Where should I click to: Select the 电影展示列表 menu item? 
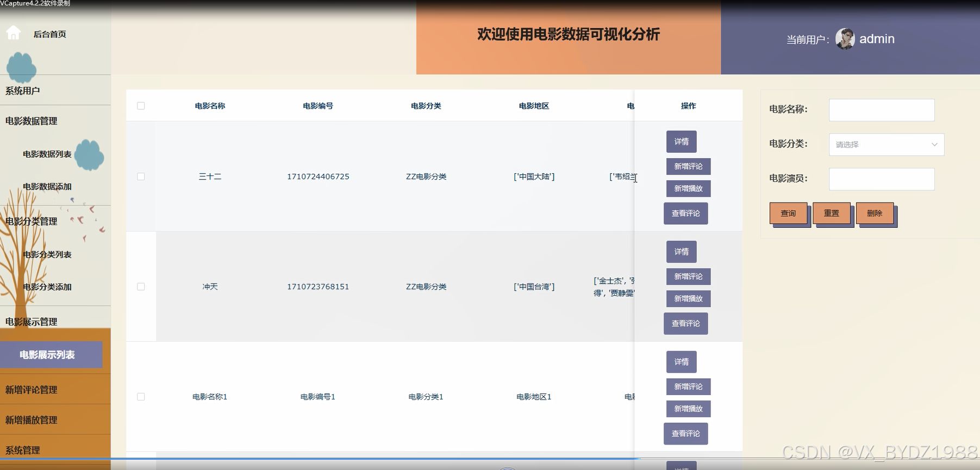coord(52,355)
